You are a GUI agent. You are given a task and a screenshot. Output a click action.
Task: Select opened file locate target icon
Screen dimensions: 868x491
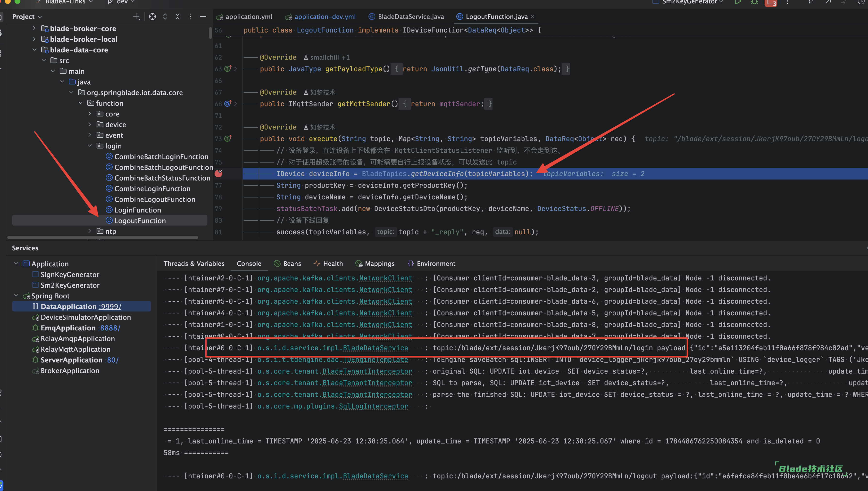[152, 16]
